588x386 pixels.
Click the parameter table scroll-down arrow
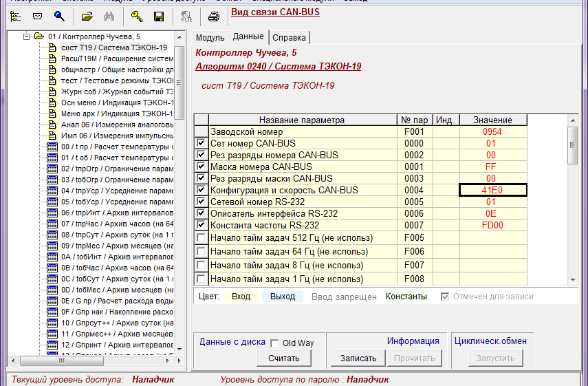point(573,279)
